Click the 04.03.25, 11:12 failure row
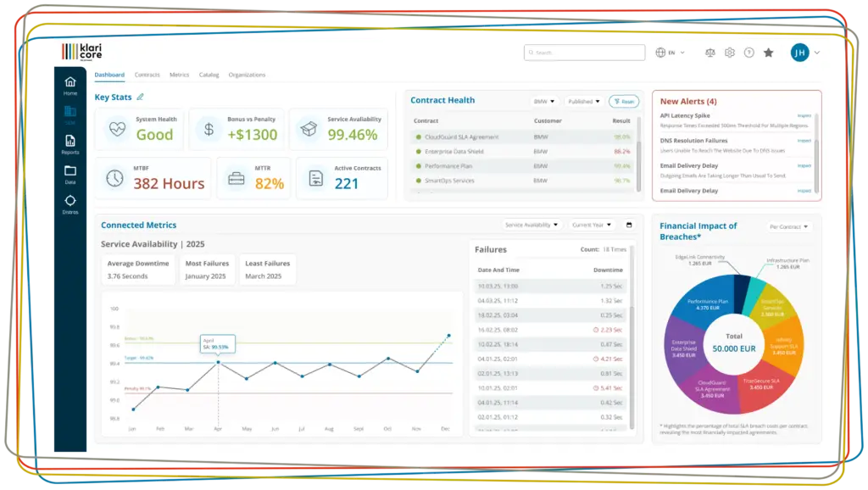Screen dimensions: 868x490 point(550,301)
